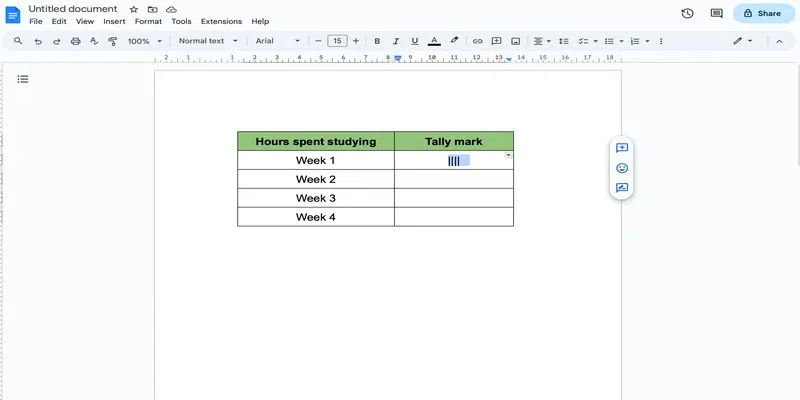Search the menus magnifier icon
The height and width of the screenshot is (400, 800).
coord(18,41)
